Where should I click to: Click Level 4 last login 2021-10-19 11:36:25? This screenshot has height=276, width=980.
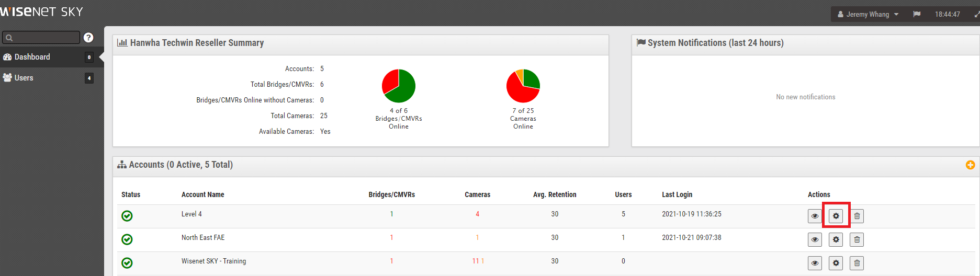click(x=692, y=214)
